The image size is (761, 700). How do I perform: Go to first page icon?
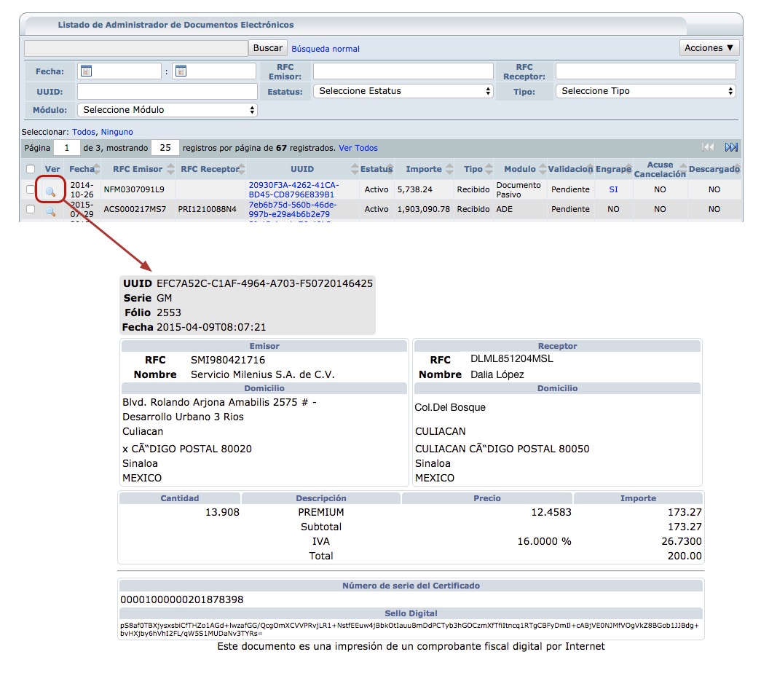708,147
